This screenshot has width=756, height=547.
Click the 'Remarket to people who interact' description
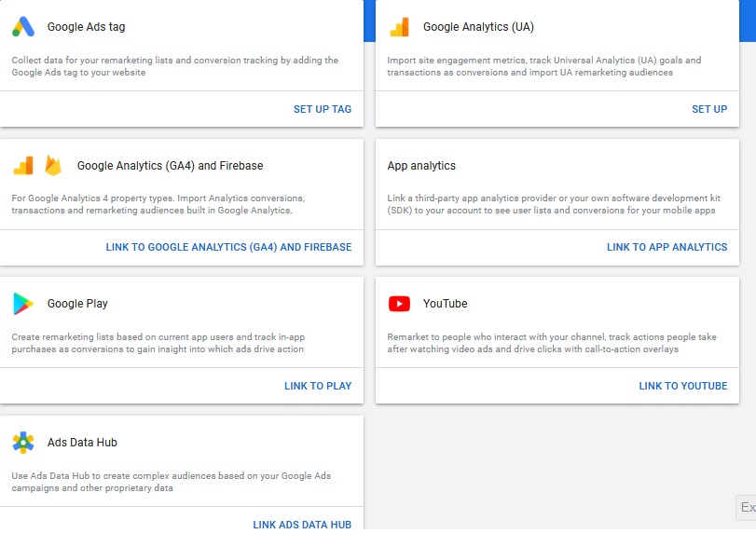[552, 343]
